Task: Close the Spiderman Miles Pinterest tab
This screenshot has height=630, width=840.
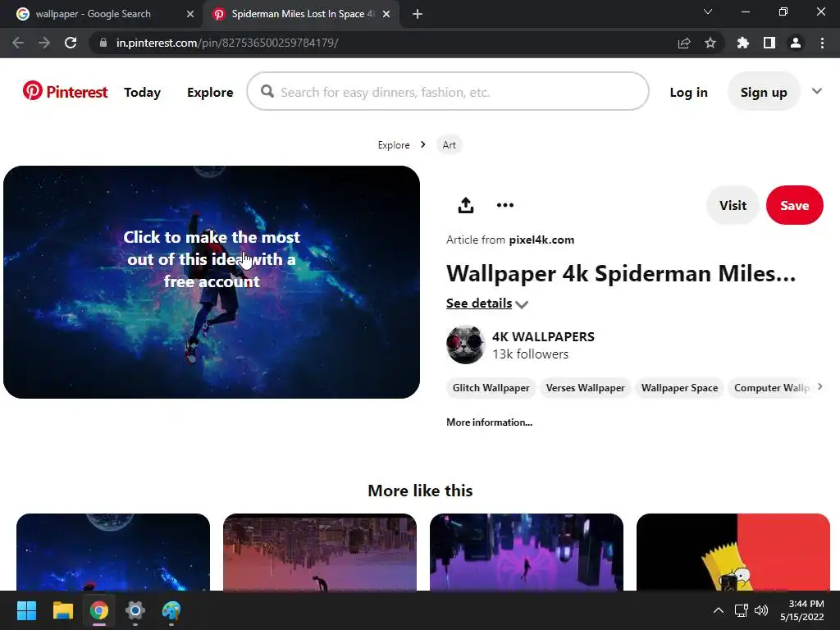Action: [386, 14]
